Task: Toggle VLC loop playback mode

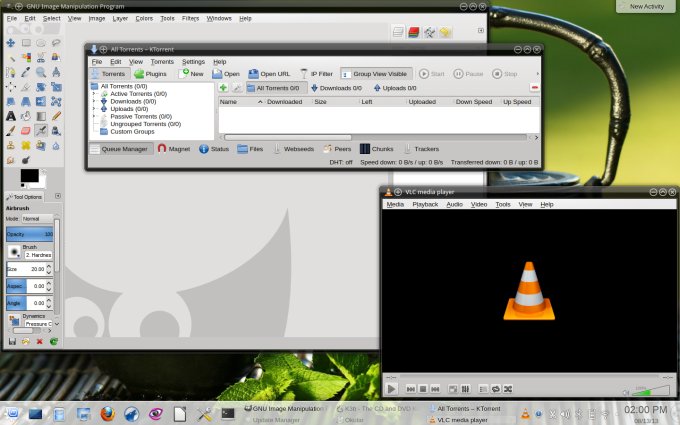Action: tap(495, 388)
